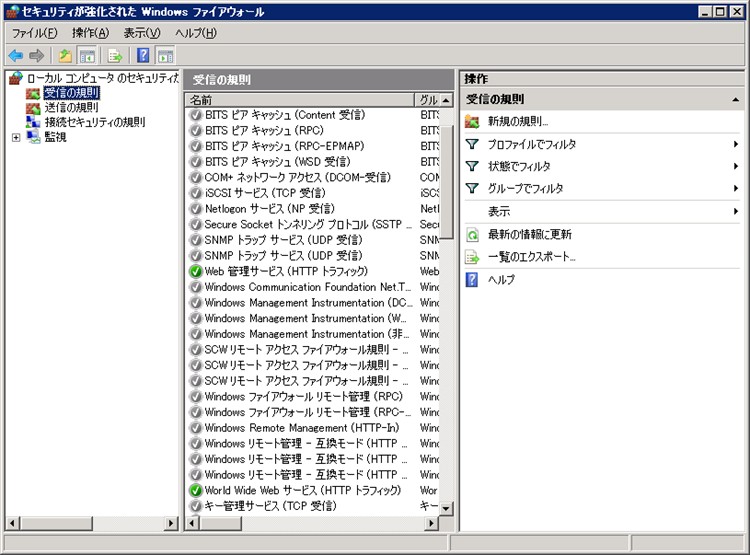Click 一覧のエクスポート... in the actions pane
This screenshot has height=555, width=750.
point(531,257)
